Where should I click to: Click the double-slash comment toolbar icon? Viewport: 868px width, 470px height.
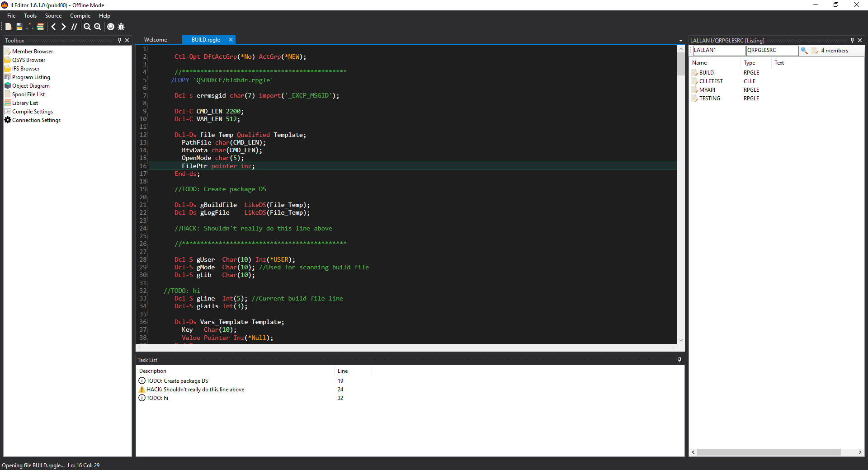[x=74, y=27]
